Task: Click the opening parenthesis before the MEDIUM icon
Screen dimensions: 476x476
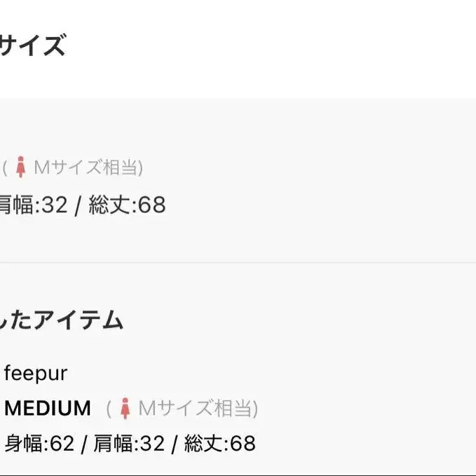Action: (x=109, y=408)
